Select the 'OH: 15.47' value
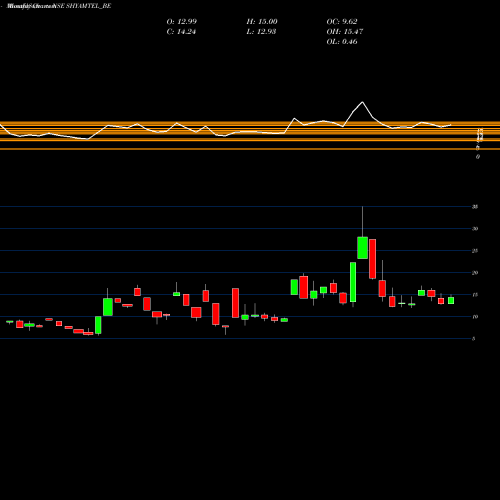The width and height of the screenshot is (500, 500). tap(345, 32)
